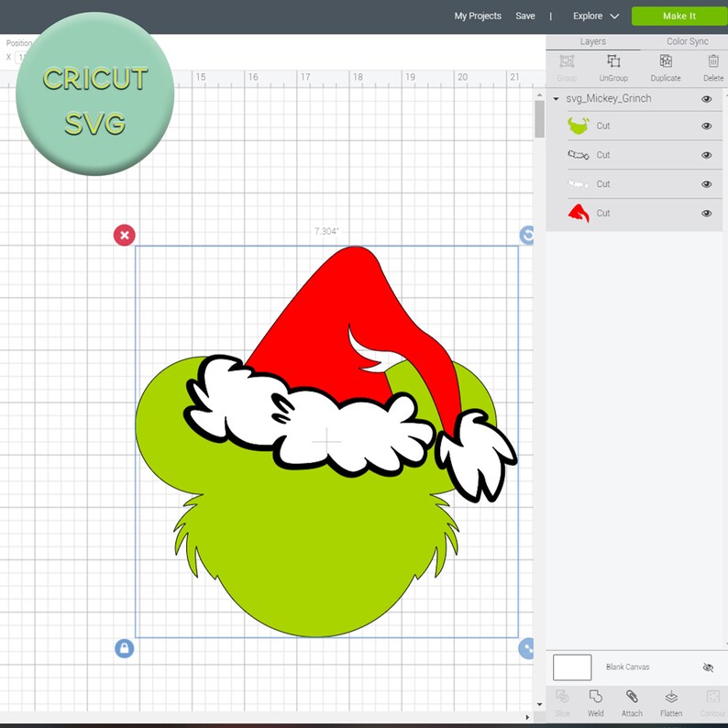This screenshot has width=728, height=728.
Task: Click the horizontal scroll right arrow
Action: (527, 717)
